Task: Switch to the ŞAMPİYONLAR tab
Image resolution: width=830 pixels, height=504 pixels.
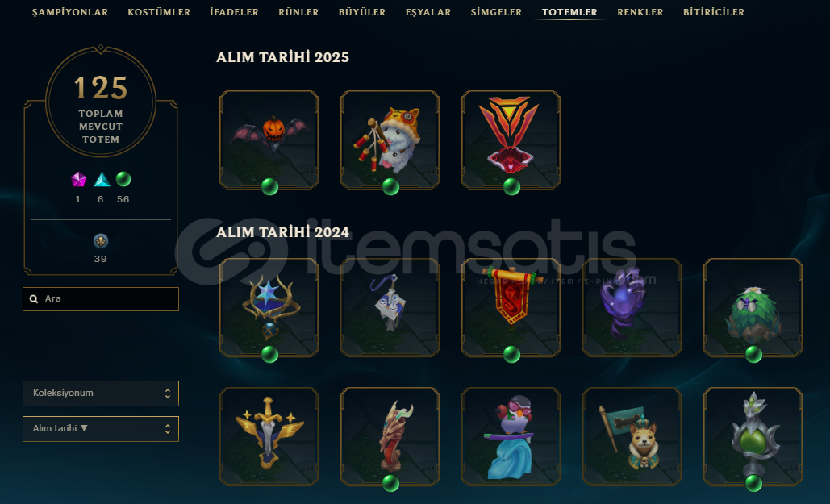Action: click(x=70, y=11)
